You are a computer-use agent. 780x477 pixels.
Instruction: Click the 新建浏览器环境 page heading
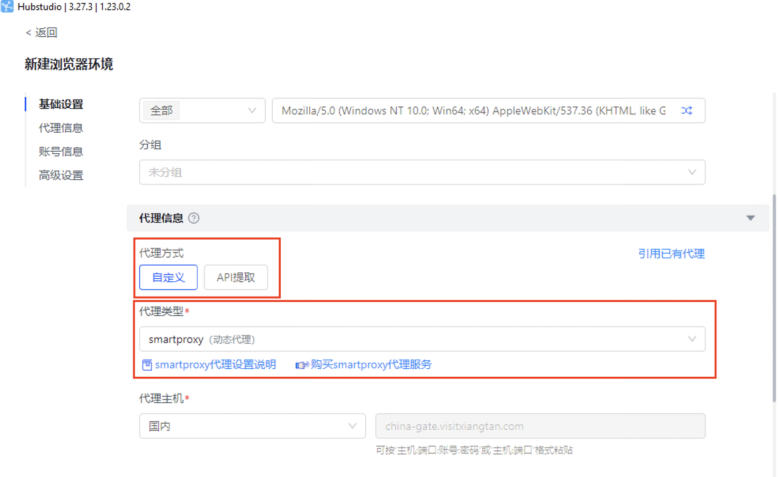pyautogui.click(x=69, y=64)
